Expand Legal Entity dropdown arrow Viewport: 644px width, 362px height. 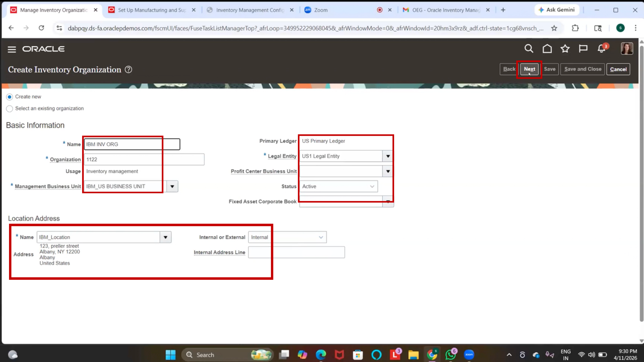click(x=388, y=156)
